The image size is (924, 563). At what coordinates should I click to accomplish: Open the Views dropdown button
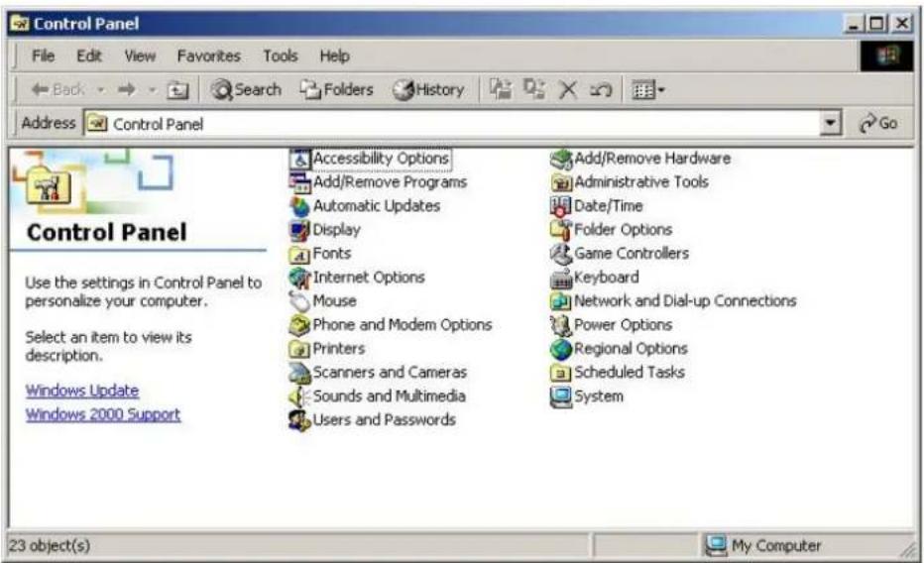[x=647, y=90]
